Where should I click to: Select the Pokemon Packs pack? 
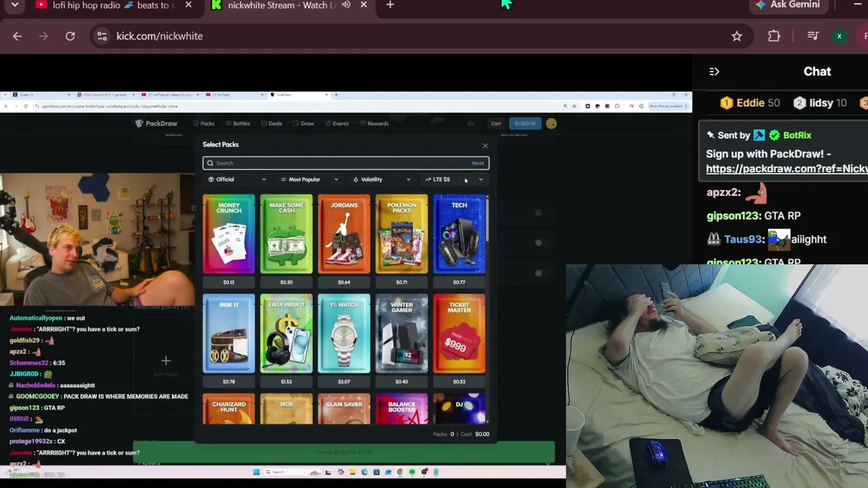pyautogui.click(x=401, y=235)
